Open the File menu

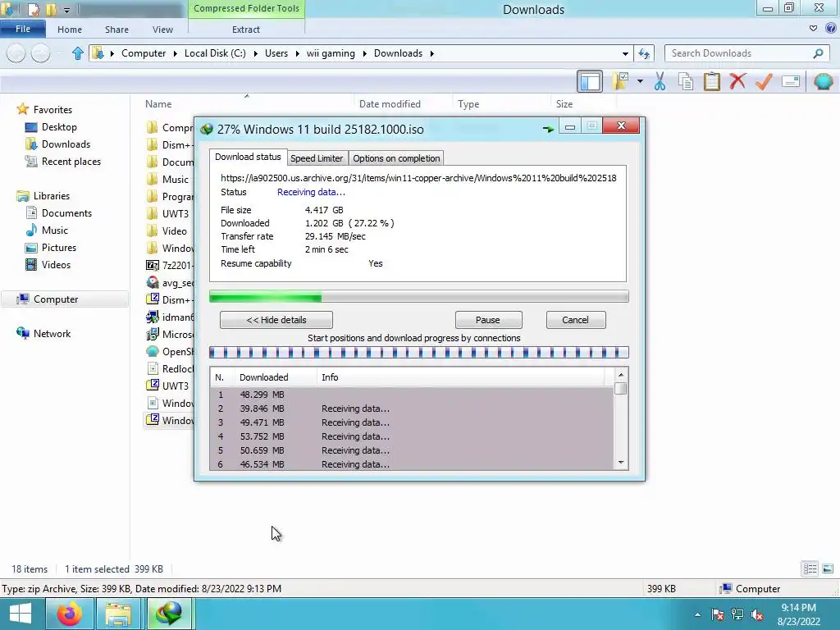click(x=22, y=29)
